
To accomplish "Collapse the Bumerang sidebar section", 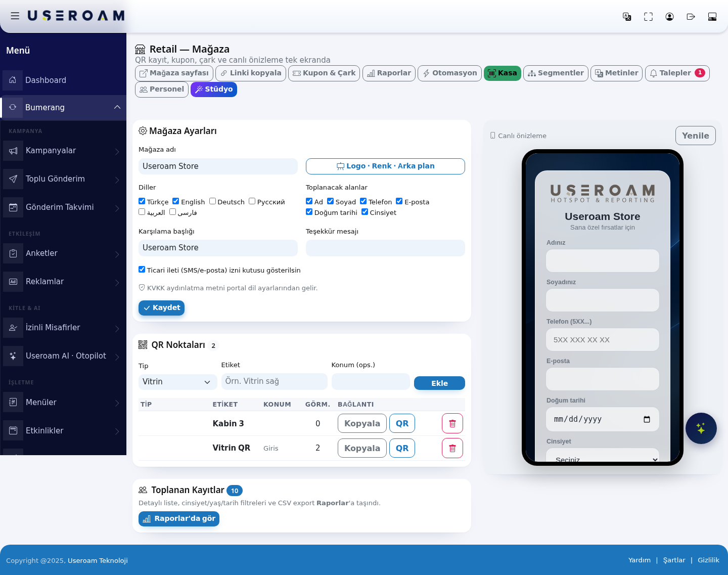I will click(117, 107).
